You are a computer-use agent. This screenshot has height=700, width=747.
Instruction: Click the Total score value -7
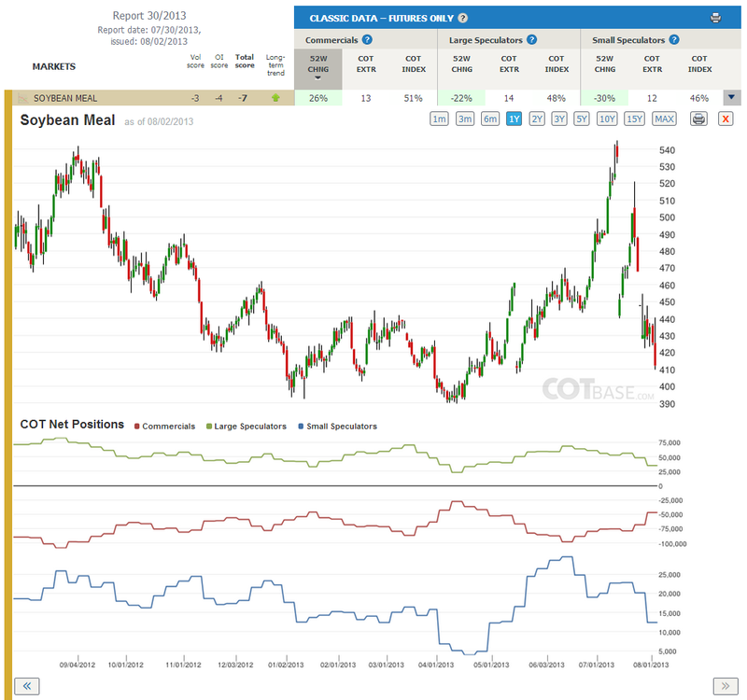point(243,98)
